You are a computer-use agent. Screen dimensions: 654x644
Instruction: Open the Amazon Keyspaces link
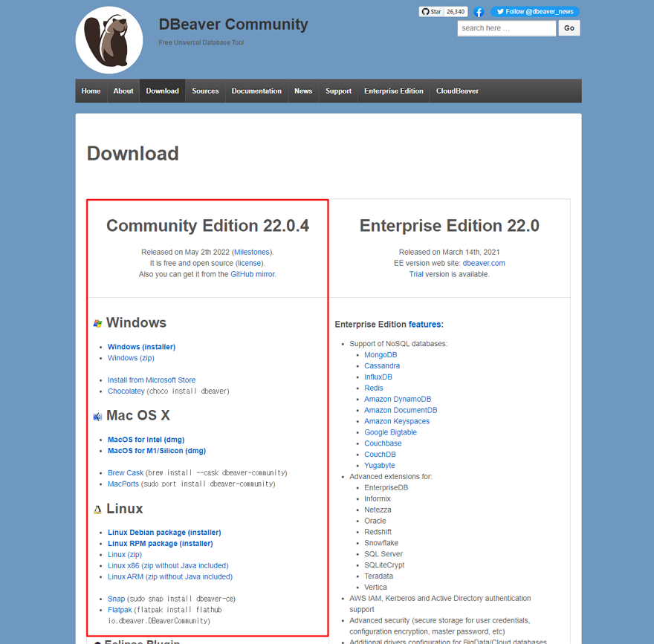pos(397,421)
